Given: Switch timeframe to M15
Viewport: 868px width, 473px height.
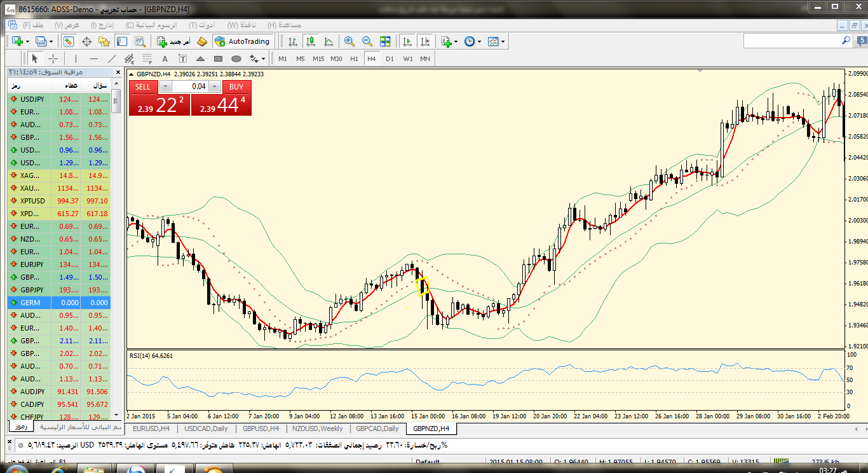Looking at the screenshot, I should 318,58.
